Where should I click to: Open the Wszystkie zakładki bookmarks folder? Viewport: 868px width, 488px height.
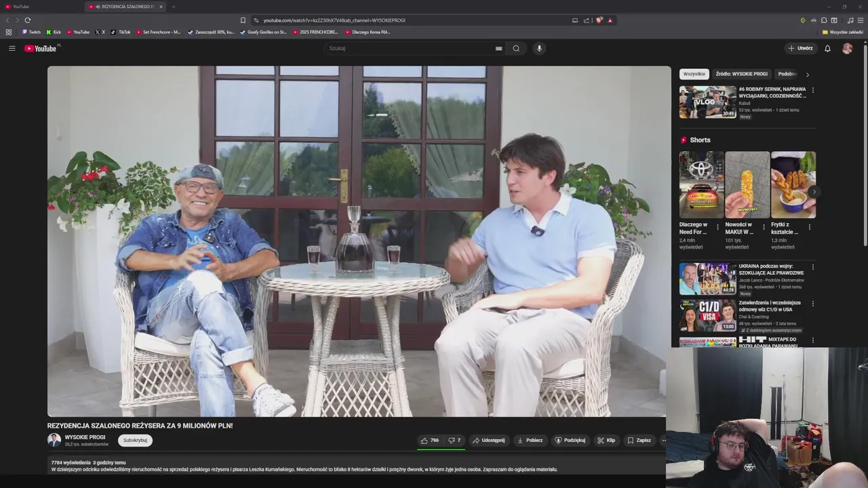(x=843, y=32)
